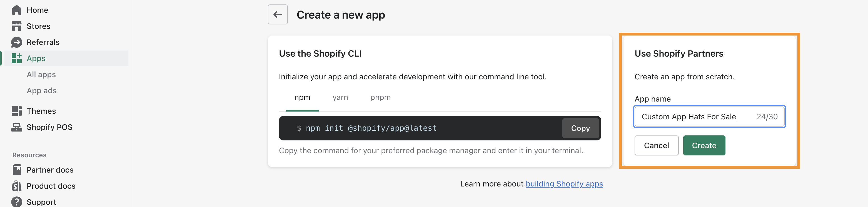This screenshot has height=207, width=868.
Task: Open App ads submenu item
Action: point(41,90)
